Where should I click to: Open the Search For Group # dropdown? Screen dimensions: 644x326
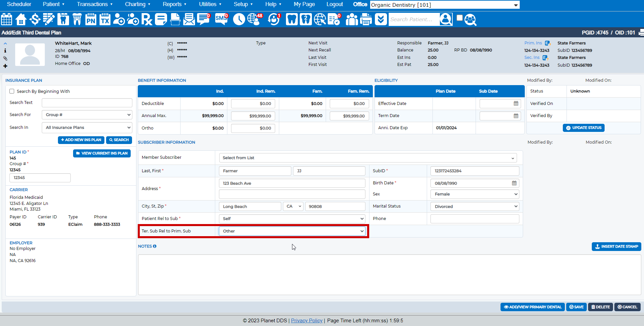click(87, 115)
